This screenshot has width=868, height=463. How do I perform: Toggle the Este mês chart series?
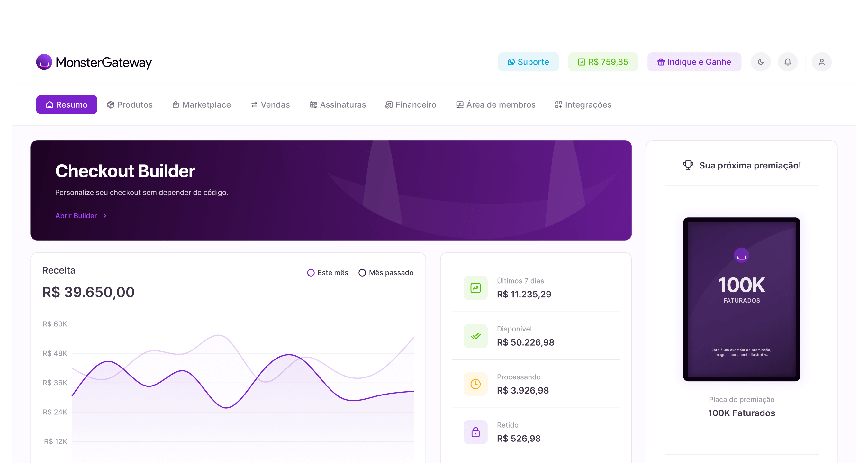pos(328,273)
